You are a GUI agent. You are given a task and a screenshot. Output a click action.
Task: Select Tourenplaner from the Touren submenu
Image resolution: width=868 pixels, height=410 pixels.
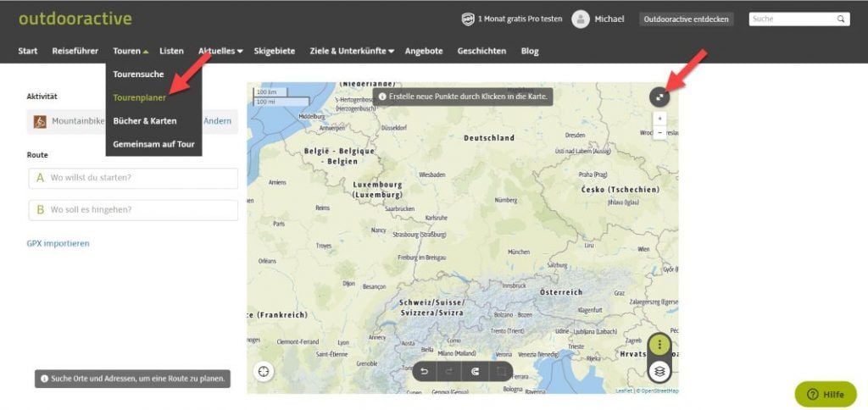click(140, 97)
